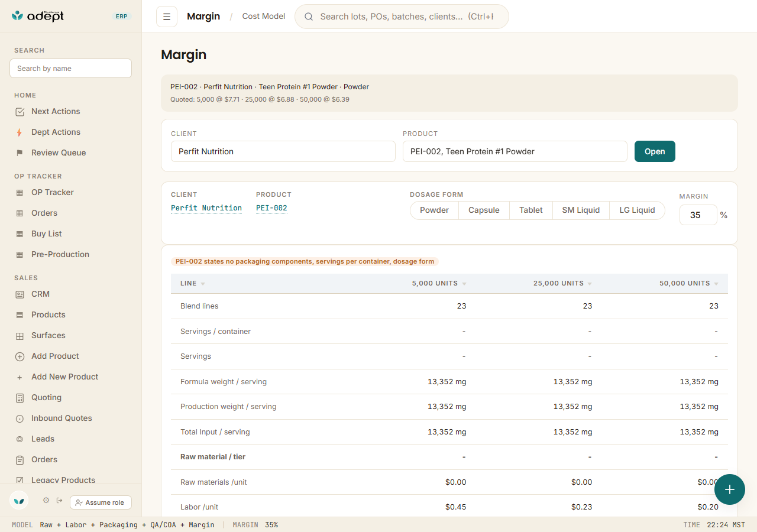Click the magnifier icon in the top search bar
The image size is (757, 532).
(x=309, y=17)
